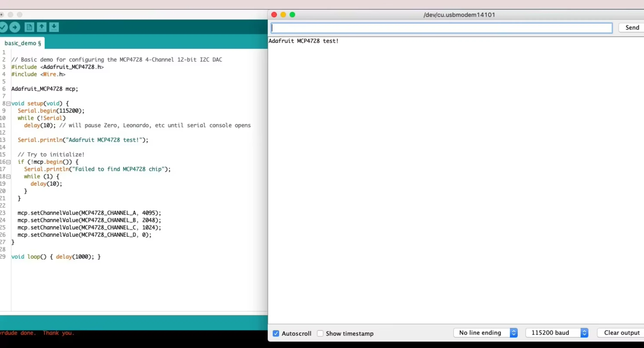644x348 pixels.
Task: Minimize the serial monitor with yellow button
Action: [283, 15]
